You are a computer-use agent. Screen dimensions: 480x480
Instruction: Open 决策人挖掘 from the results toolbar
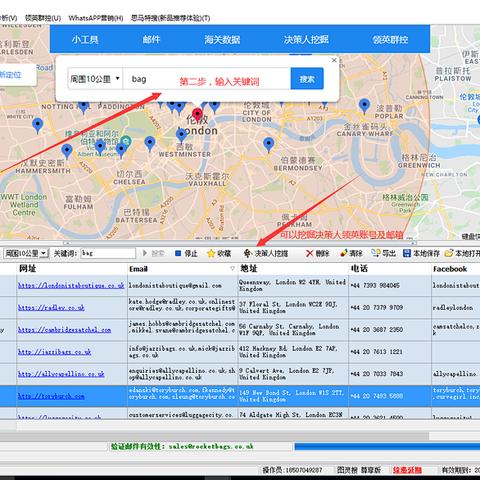(x=266, y=253)
